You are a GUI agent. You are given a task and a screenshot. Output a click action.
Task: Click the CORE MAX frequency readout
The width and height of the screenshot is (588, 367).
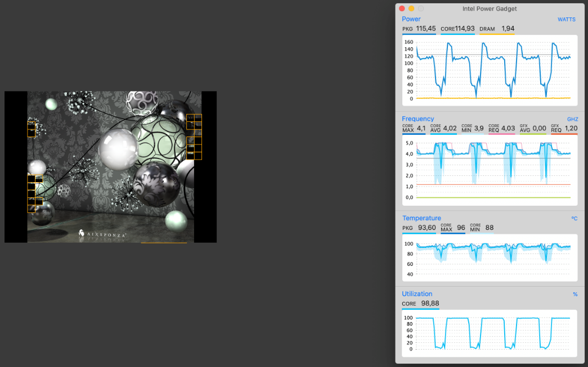click(x=414, y=129)
